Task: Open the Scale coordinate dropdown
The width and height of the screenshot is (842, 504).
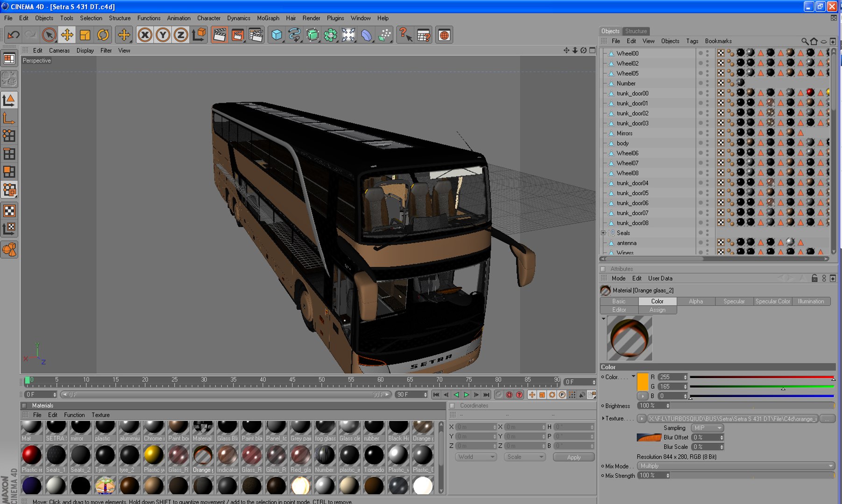Action: click(x=525, y=457)
